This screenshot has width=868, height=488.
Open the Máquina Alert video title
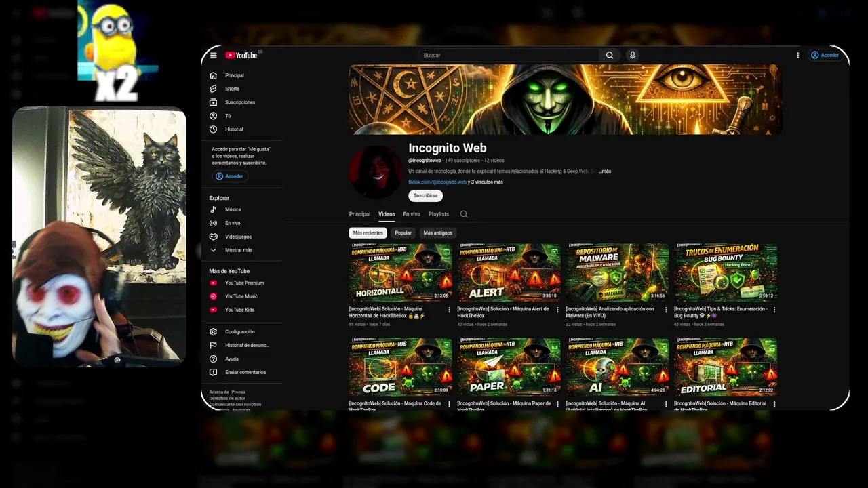503,312
